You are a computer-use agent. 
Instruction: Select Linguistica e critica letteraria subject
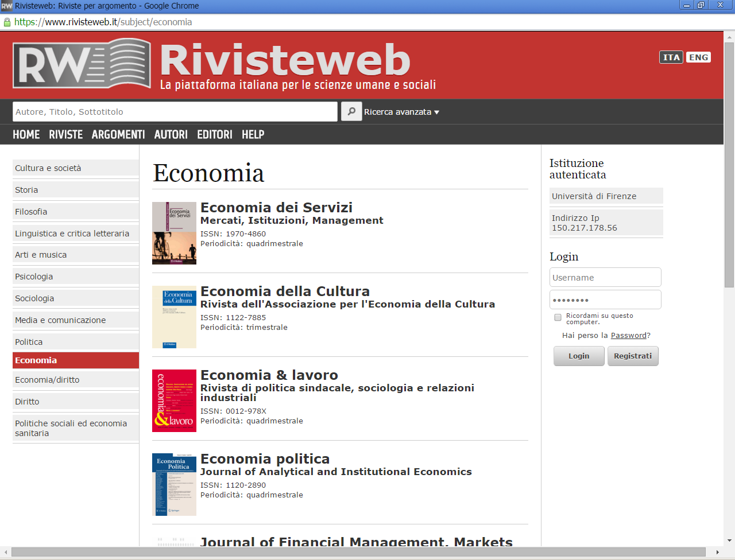[76, 234]
